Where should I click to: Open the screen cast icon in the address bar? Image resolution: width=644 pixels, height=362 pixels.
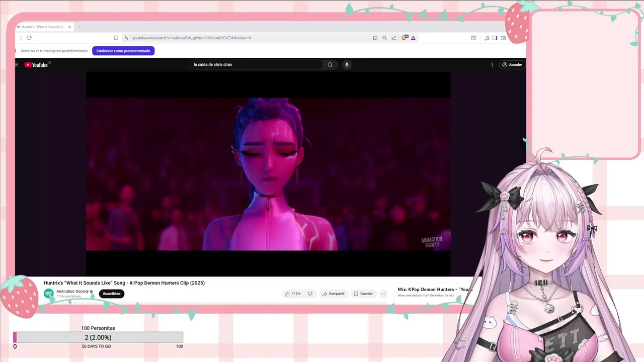click(375, 38)
